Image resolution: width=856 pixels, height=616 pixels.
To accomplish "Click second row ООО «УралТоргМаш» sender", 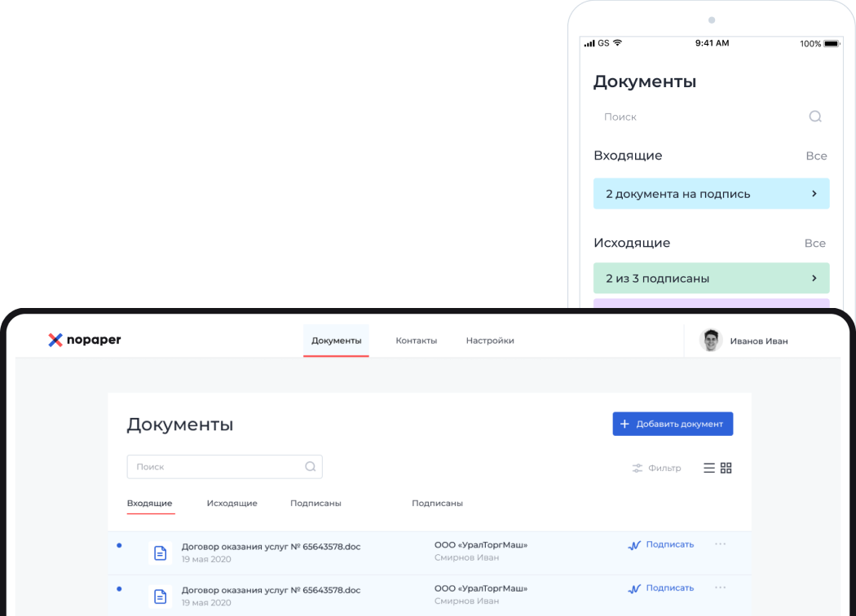I will pos(481,589).
